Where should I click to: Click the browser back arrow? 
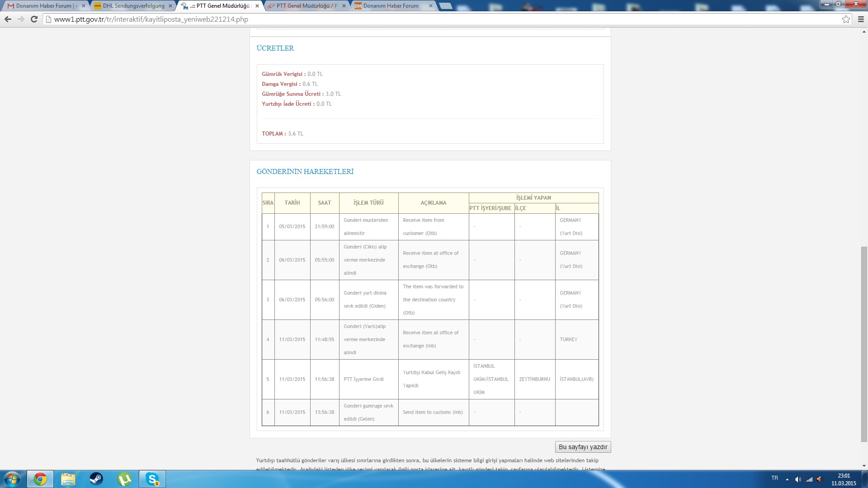(8, 19)
